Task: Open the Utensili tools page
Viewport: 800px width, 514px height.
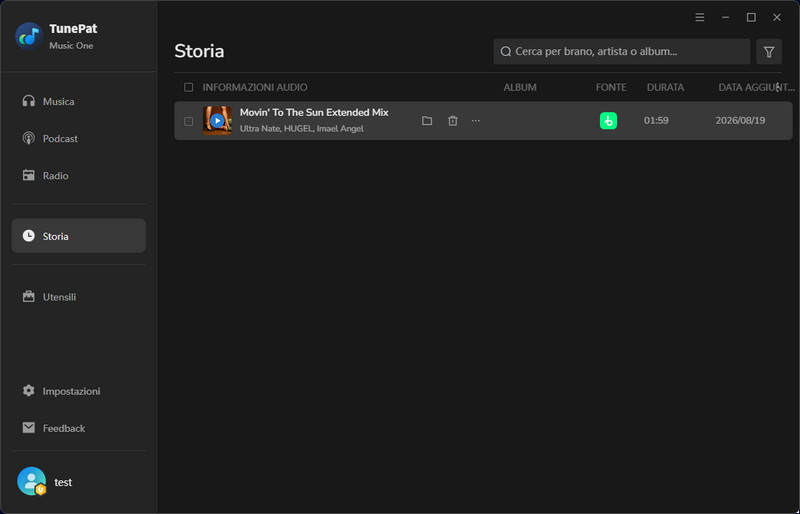Action: point(79,297)
